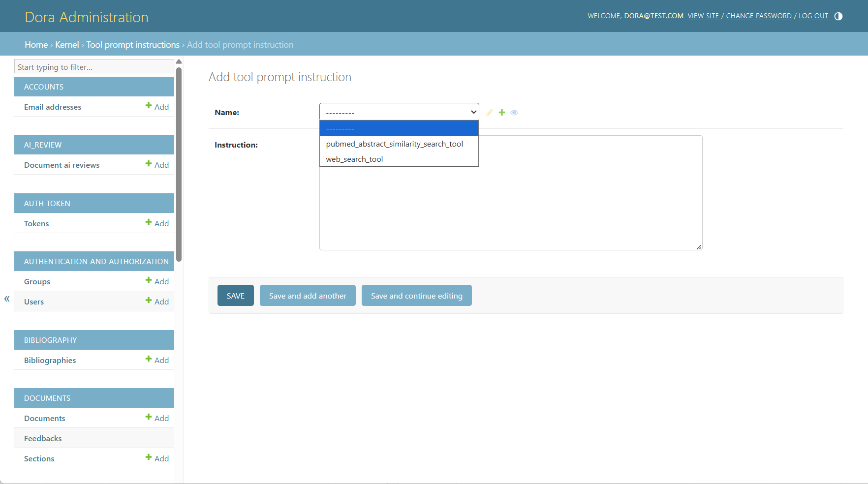
Task: Open the Tool prompt instructions breadcrumb page
Action: click(x=132, y=44)
